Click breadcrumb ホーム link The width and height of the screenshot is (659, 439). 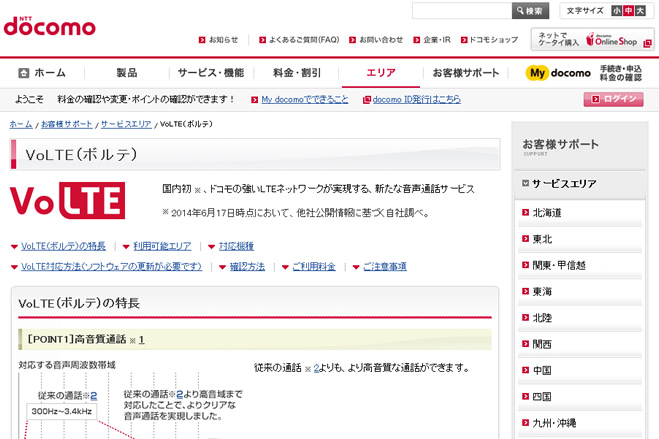tap(21, 124)
